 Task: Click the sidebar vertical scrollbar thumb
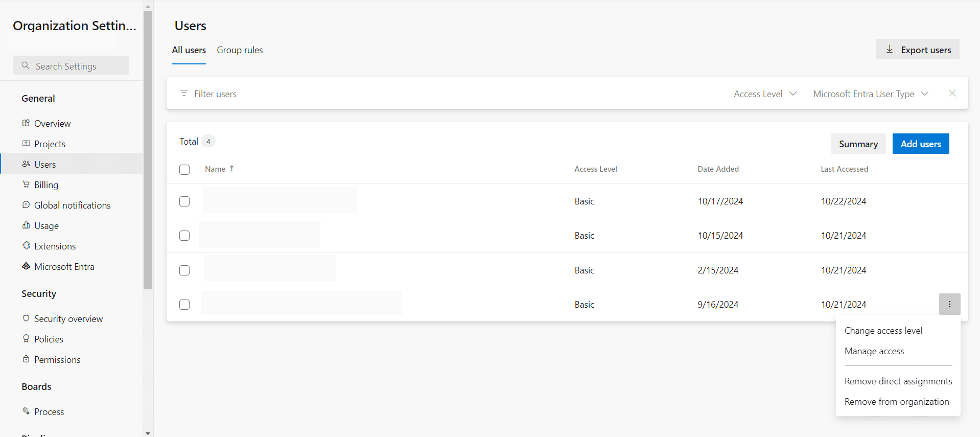tap(148, 153)
